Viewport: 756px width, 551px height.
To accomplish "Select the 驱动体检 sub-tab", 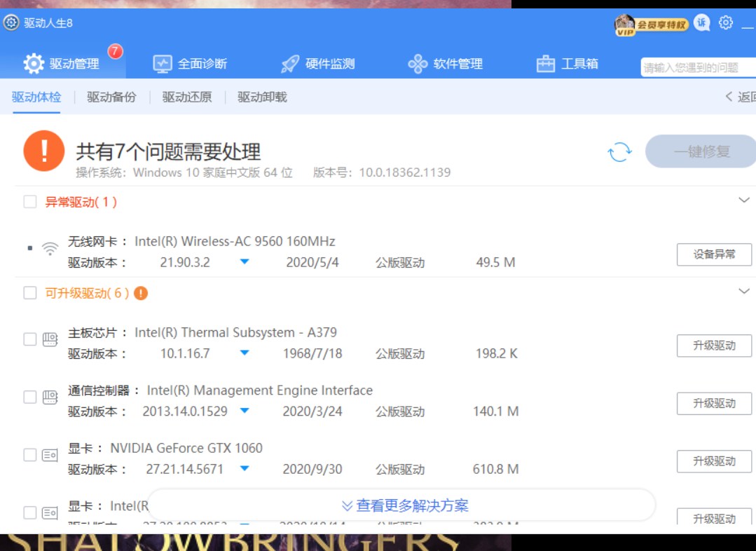I will [36, 97].
